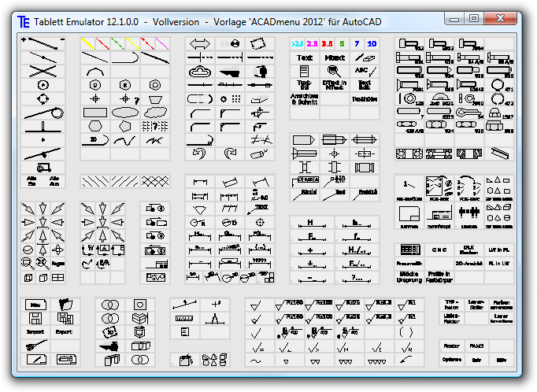Click the Regen cell
Screen dimensions: 537x392
click(58, 263)
